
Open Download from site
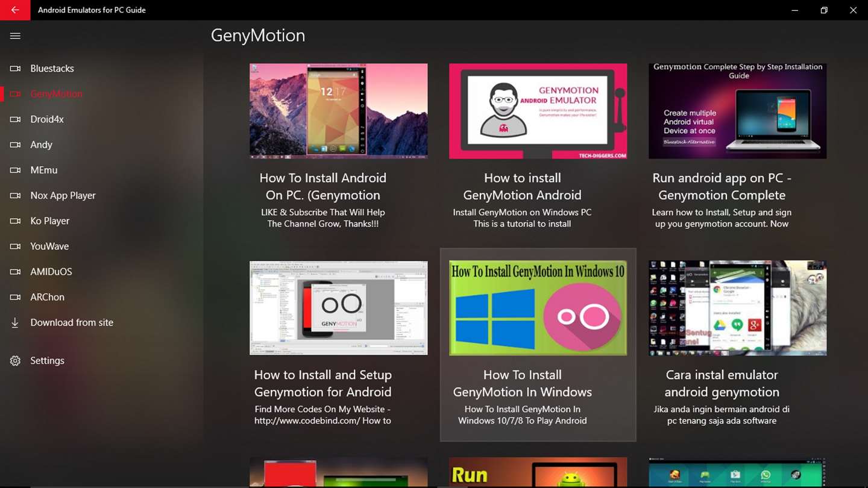[72, 322]
